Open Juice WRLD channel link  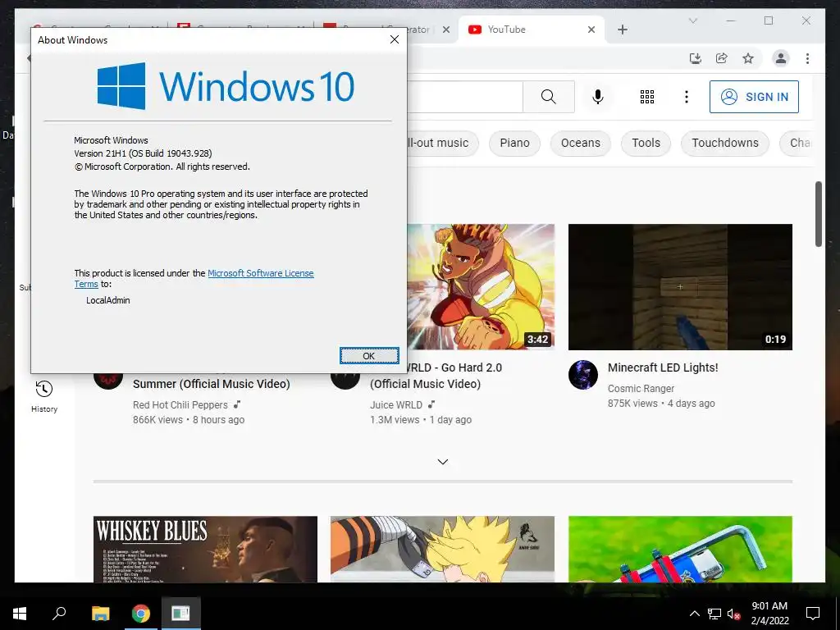pos(396,405)
